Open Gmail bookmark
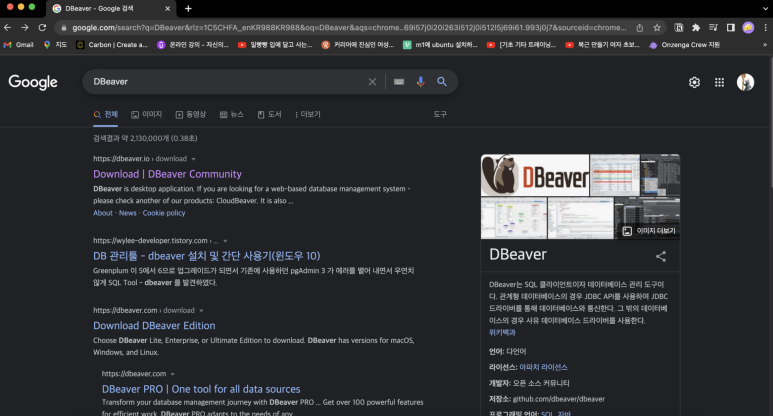The height and width of the screenshot is (416, 773). [19, 45]
